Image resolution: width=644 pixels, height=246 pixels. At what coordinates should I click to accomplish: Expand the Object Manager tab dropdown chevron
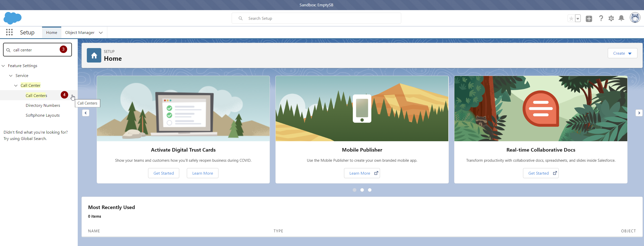tap(101, 33)
